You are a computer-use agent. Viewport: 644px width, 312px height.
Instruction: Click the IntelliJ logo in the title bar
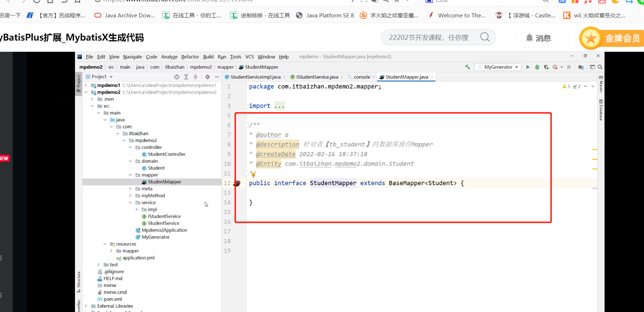(80, 57)
